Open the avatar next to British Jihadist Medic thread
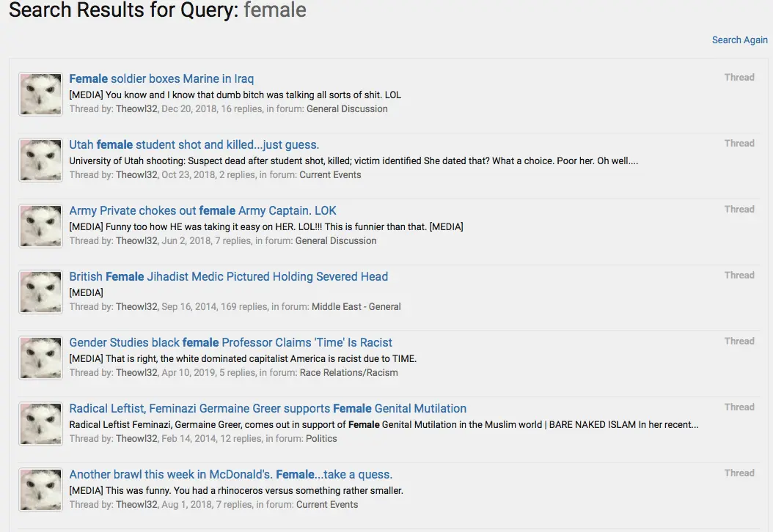 40,292
